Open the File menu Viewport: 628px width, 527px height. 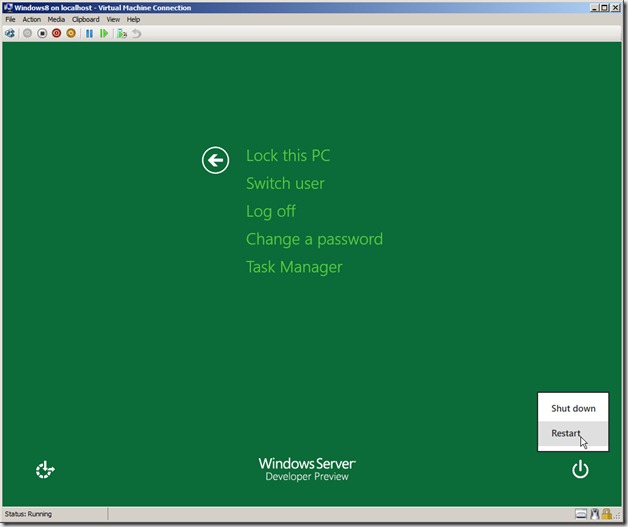coord(10,19)
